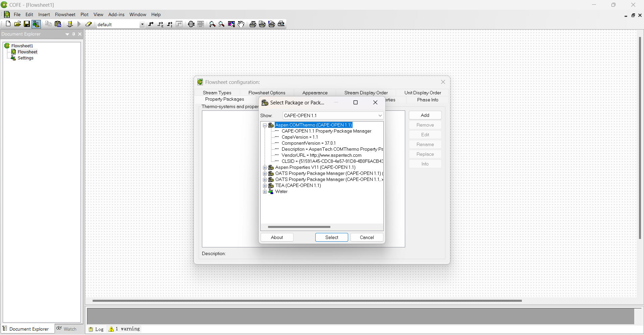This screenshot has height=335, width=644.
Task: Switch to the Unit Display Order tab
Action: click(x=423, y=93)
